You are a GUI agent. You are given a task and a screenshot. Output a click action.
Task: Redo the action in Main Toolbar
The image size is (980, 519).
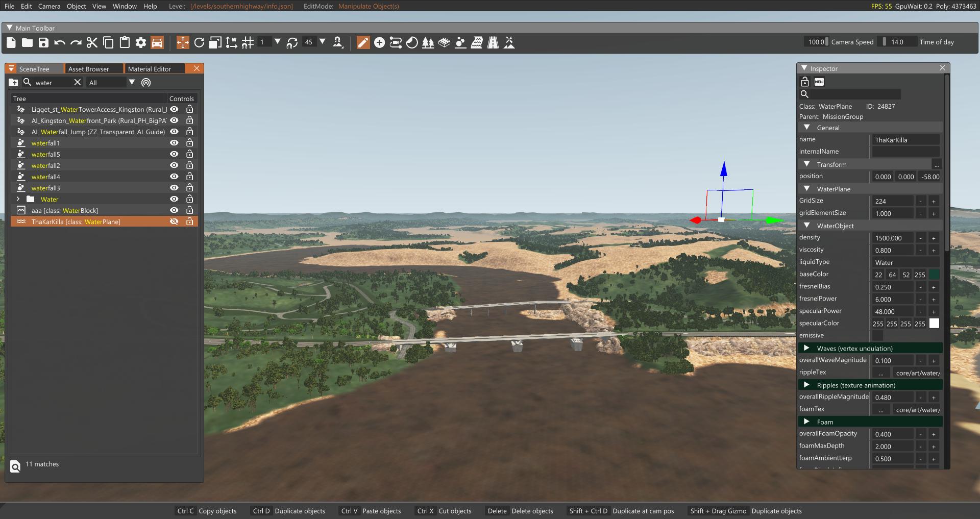(x=76, y=43)
